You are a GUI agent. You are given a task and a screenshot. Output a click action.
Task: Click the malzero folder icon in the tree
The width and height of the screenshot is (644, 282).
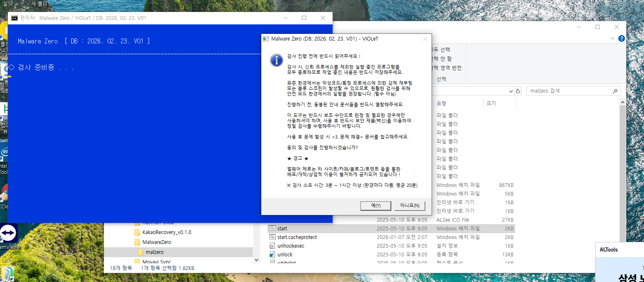[140, 252]
